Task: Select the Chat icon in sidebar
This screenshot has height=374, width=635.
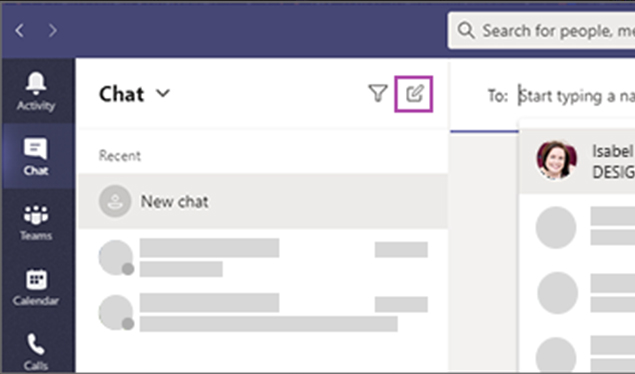Action: (x=36, y=157)
